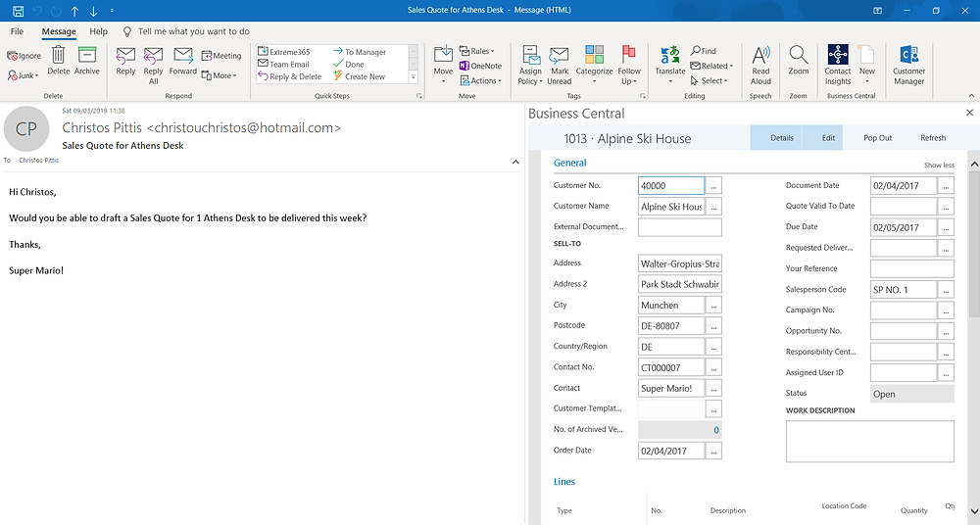Image resolution: width=980 pixels, height=525 pixels.
Task: Run the Reply & Delete quick step
Action: [290, 76]
